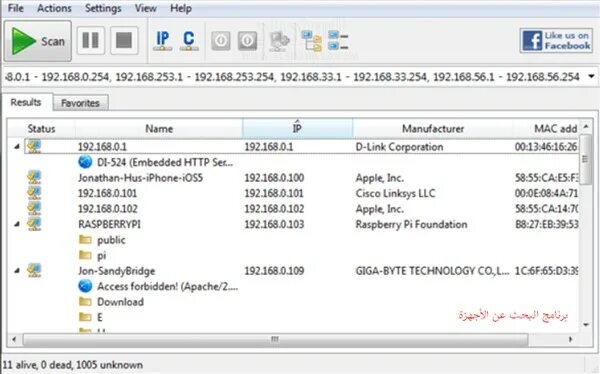
Task: Click IP cell 192.168.0.109
Action: pyautogui.click(x=274, y=271)
